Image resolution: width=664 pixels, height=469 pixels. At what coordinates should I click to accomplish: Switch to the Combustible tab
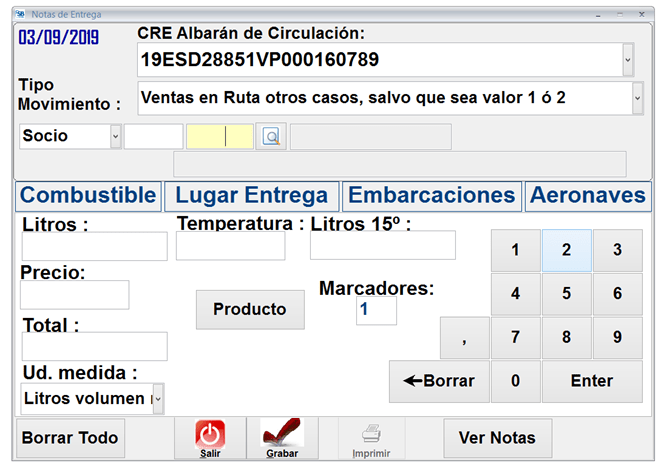(88, 195)
